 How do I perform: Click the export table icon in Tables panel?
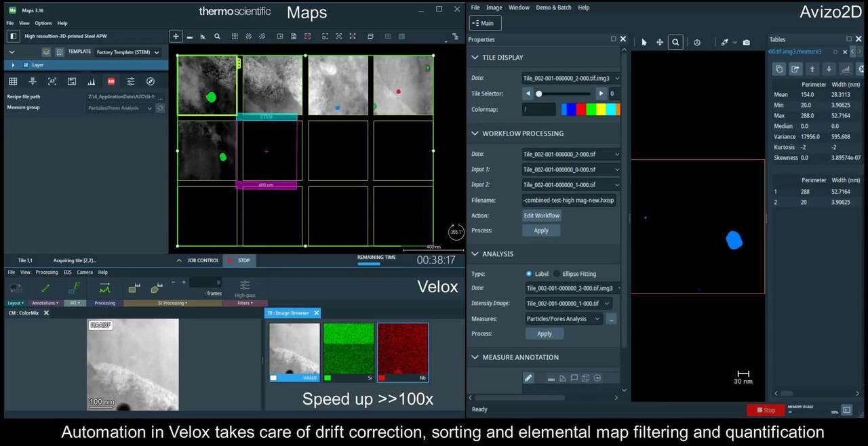coord(795,69)
